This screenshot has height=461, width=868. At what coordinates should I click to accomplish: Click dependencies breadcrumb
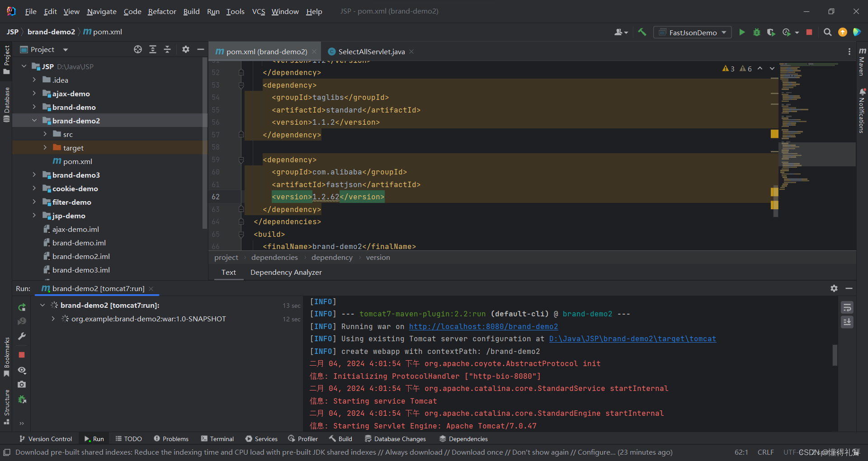274,257
